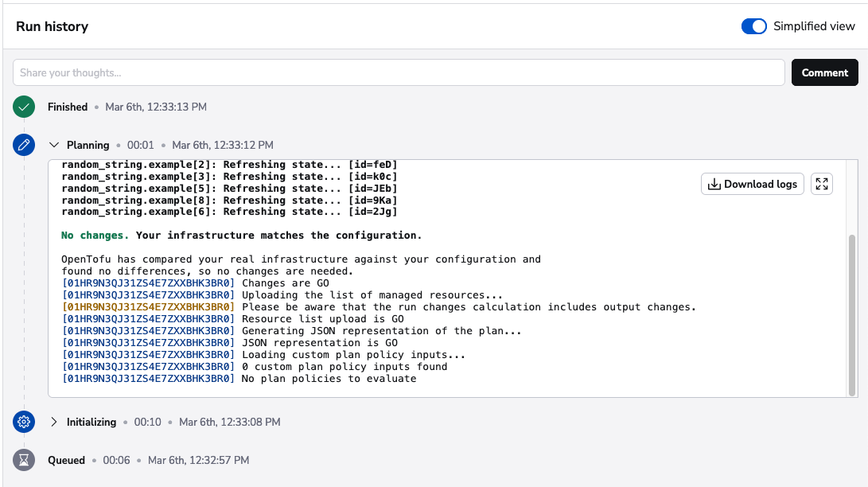The image size is (868, 487).
Task: Click the blue Planning pencil icon
Action: click(x=24, y=145)
